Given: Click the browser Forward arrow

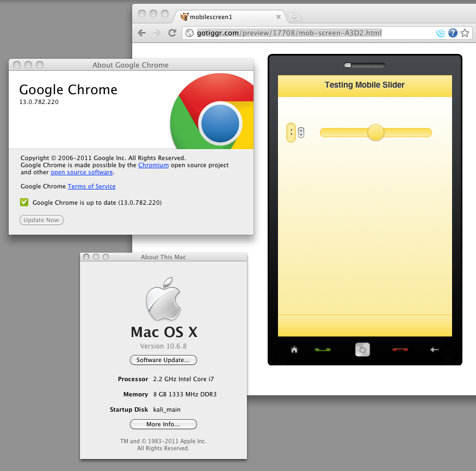Looking at the screenshot, I should 157,33.
